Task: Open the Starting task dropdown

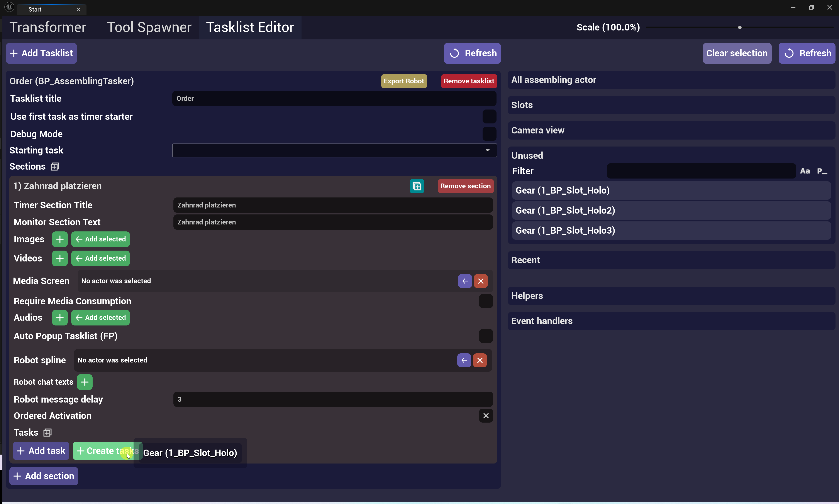Action: coord(334,150)
